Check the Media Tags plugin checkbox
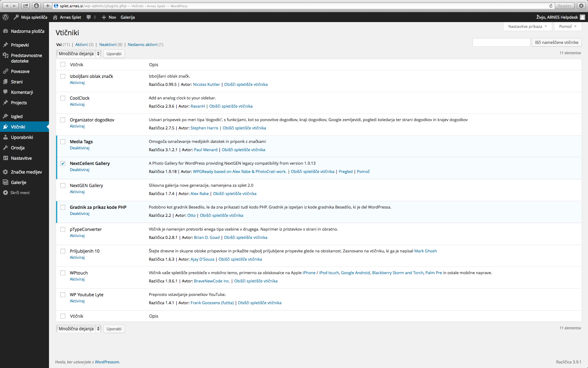Image resolution: width=588 pixels, height=368 pixels. (x=63, y=142)
